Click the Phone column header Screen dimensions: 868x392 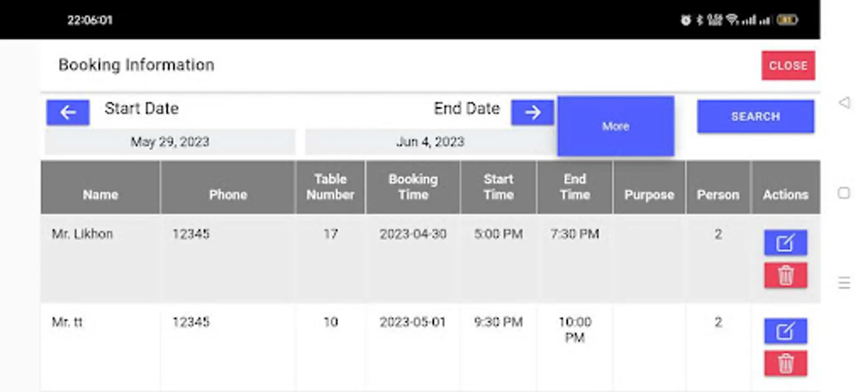pyautogui.click(x=228, y=195)
